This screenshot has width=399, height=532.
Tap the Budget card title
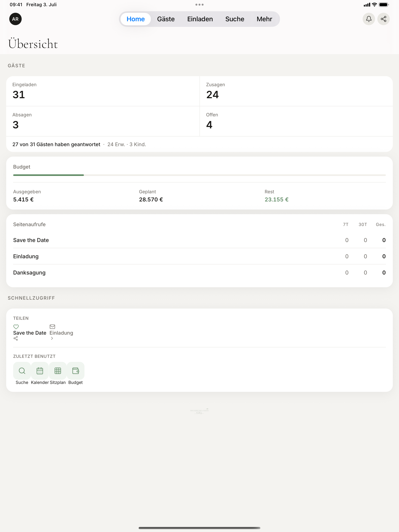click(x=22, y=167)
